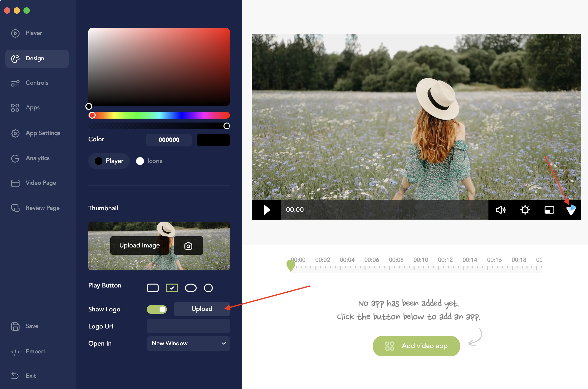Click Exit in the sidebar
The width and height of the screenshot is (588, 389).
[37, 376]
